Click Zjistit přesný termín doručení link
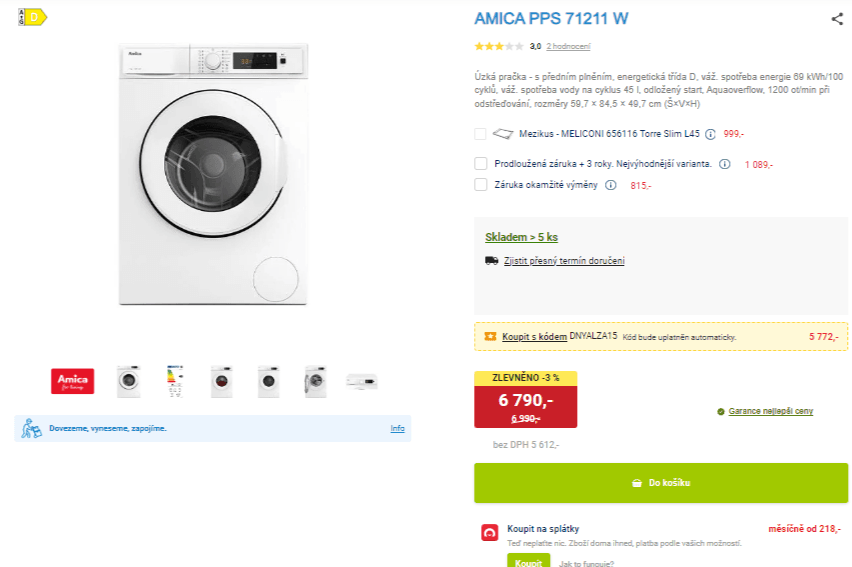The width and height of the screenshot is (852, 567). point(565,261)
